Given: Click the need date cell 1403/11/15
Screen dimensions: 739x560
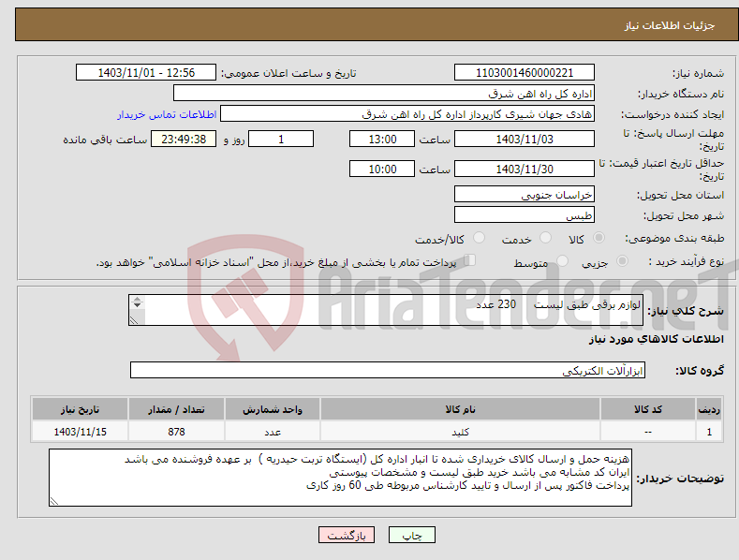Looking at the screenshot, I should tap(81, 432).
